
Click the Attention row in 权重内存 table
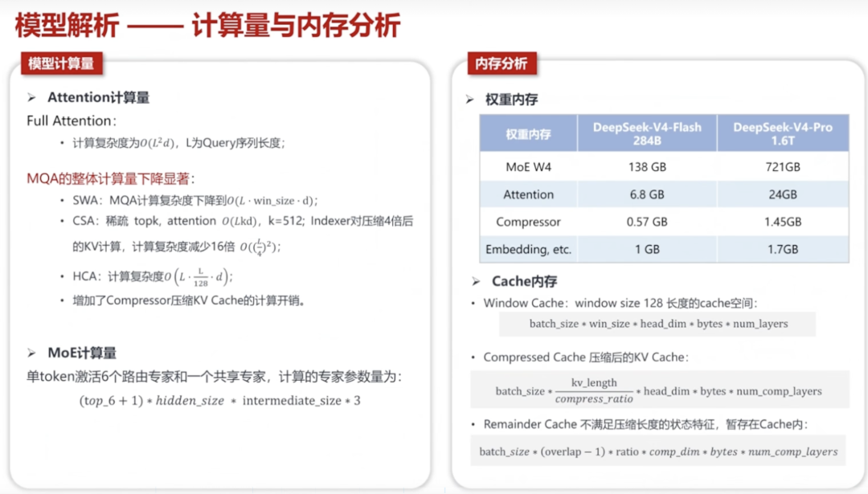pyautogui.click(x=529, y=194)
